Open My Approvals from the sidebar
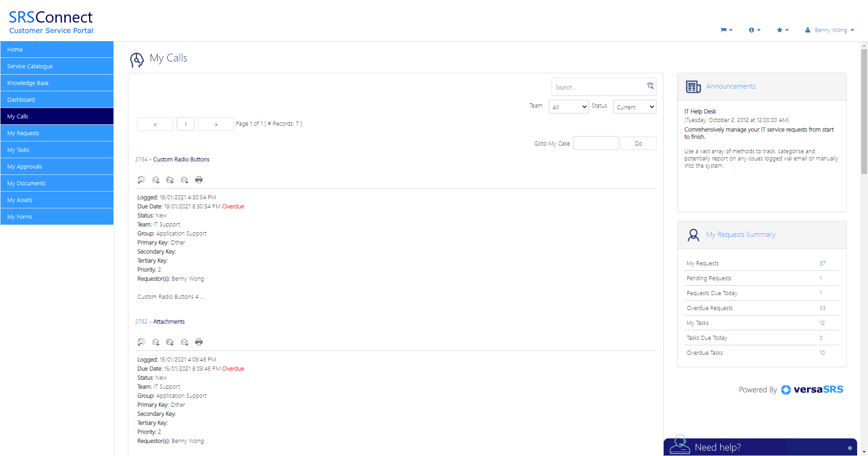Viewport: 868px width, 456px height. (x=57, y=166)
